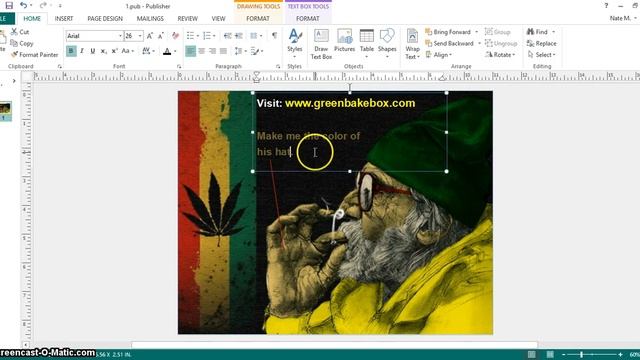Click the Draw Text Box tool
640x360 pixels.
pos(321,44)
